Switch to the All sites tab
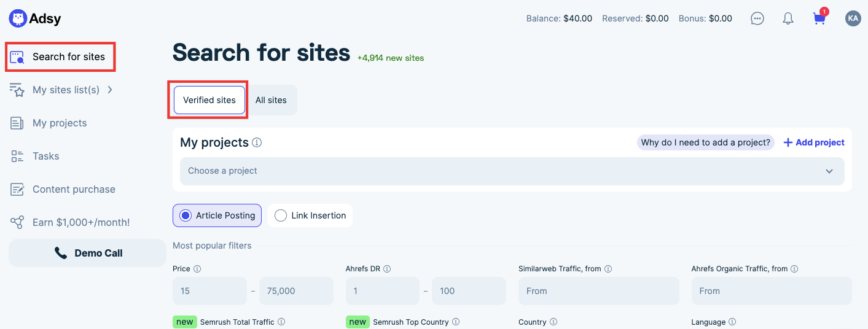This screenshot has height=329, width=868. [271, 100]
